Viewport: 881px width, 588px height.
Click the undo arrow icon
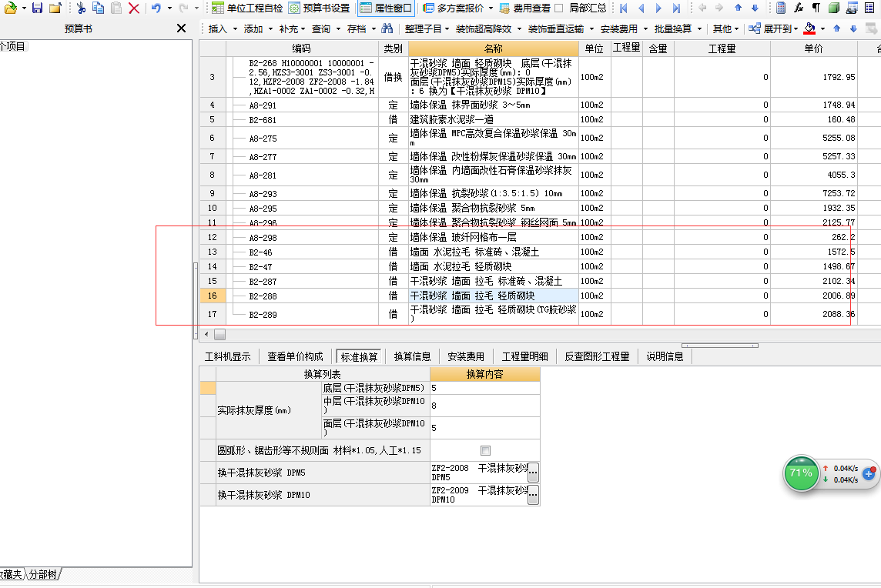(156, 8)
